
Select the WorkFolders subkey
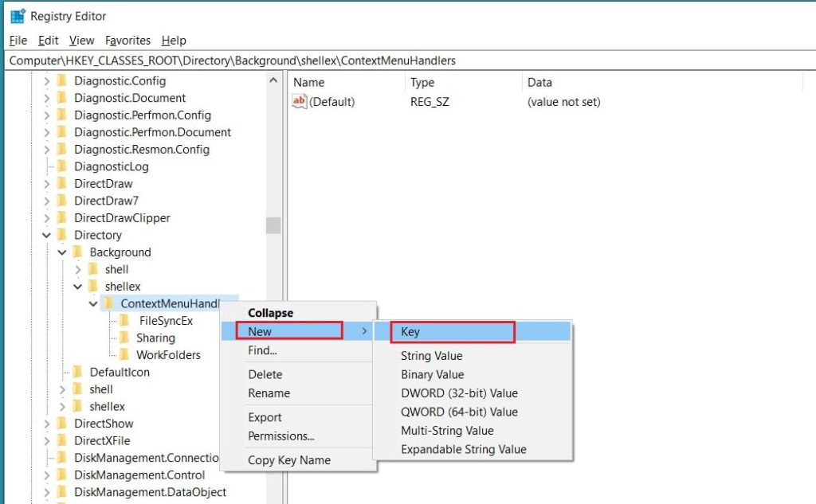point(168,355)
